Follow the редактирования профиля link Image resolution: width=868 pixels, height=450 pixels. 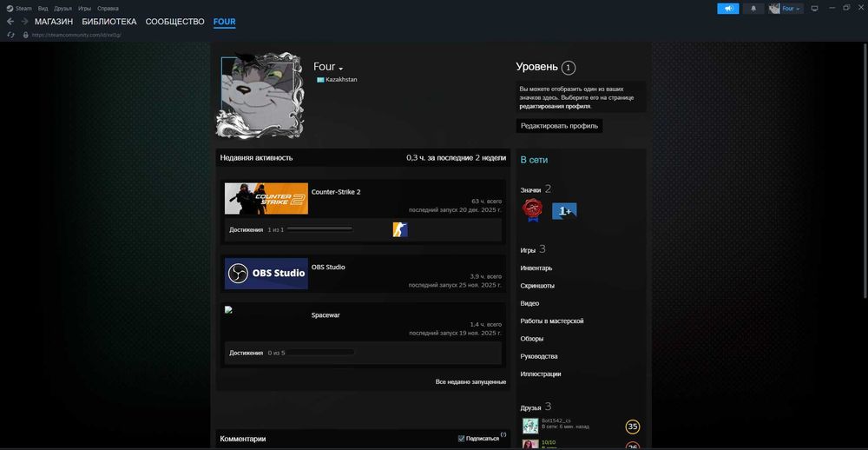pos(555,106)
